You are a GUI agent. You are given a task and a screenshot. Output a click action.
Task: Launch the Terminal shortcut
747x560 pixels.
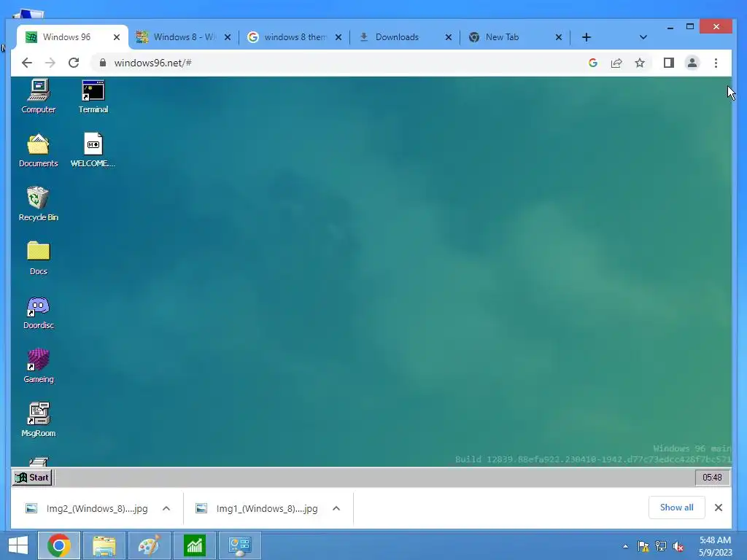tap(93, 96)
